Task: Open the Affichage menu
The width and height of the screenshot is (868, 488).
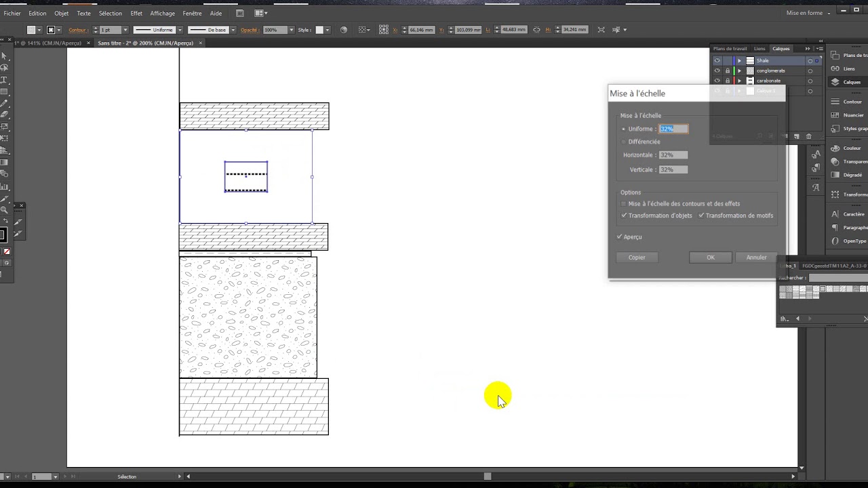Action: pos(162,13)
